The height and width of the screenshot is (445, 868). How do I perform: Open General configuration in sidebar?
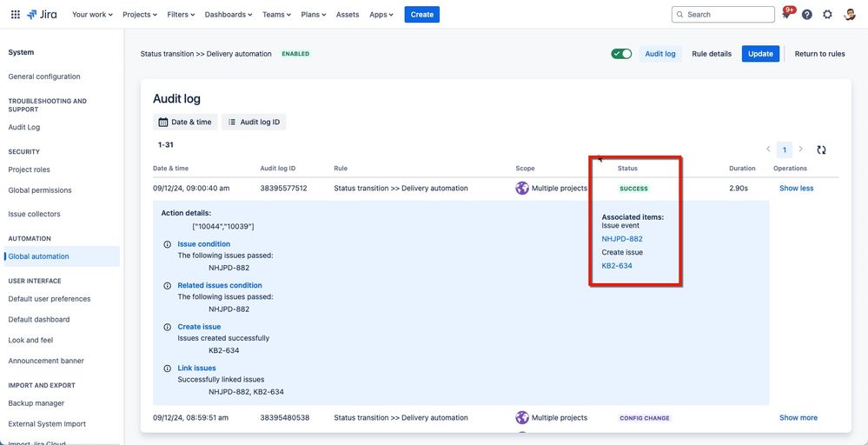(x=44, y=76)
